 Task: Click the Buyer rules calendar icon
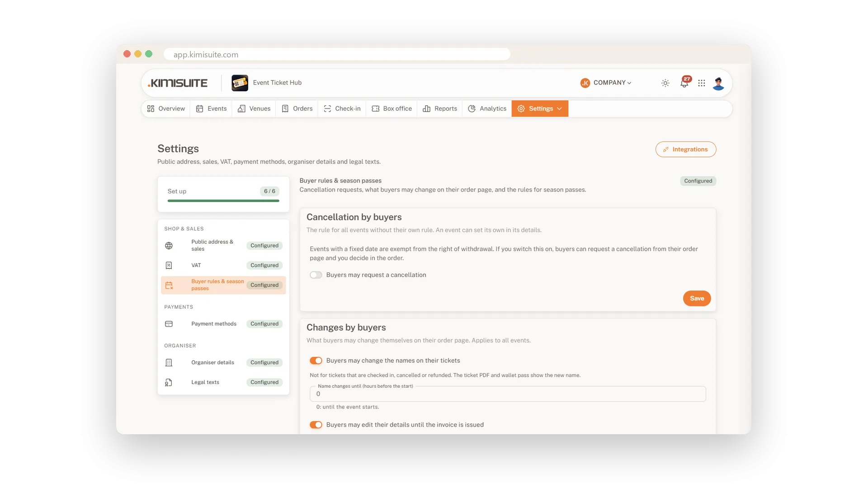169,285
